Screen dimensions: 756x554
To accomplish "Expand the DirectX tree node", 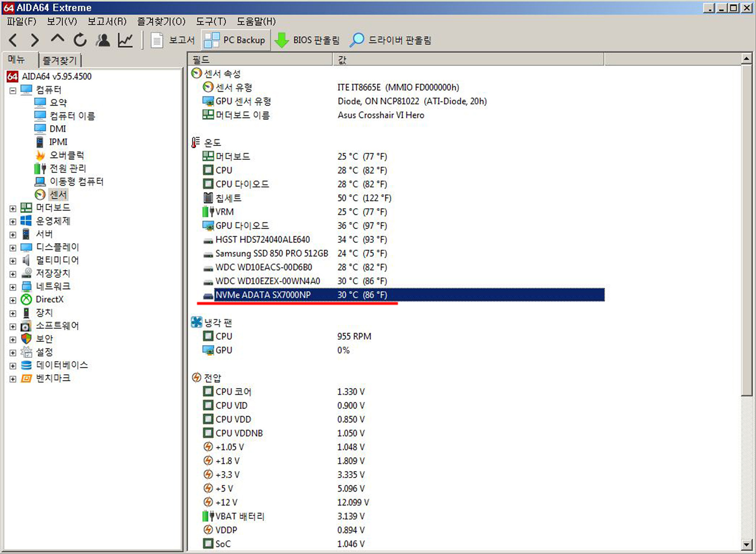I will point(12,299).
